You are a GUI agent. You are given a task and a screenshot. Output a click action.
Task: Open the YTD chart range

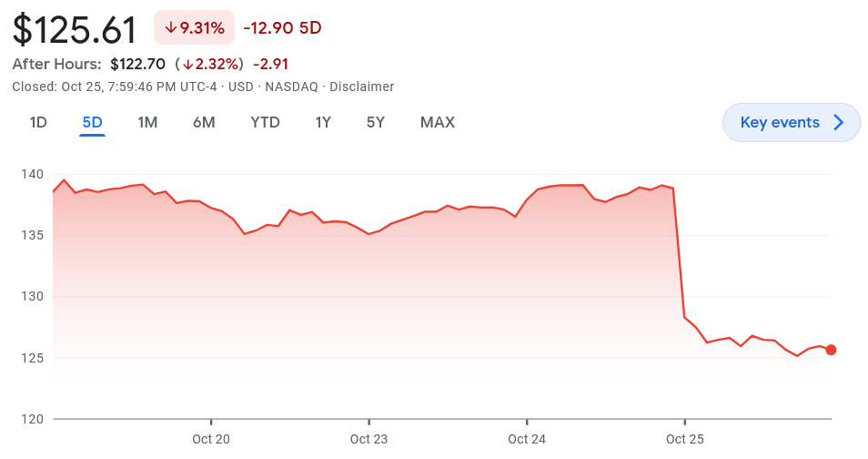[x=265, y=122]
